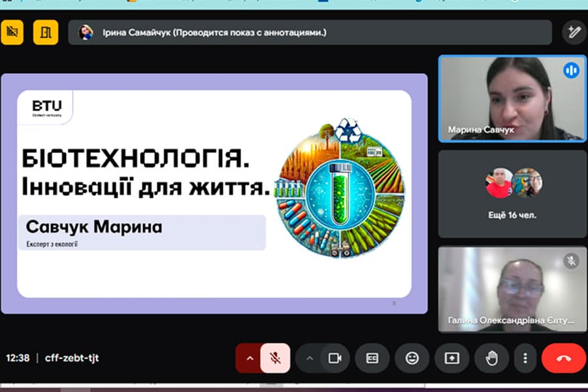
Task: Enable closed captions
Action: [374, 359]
